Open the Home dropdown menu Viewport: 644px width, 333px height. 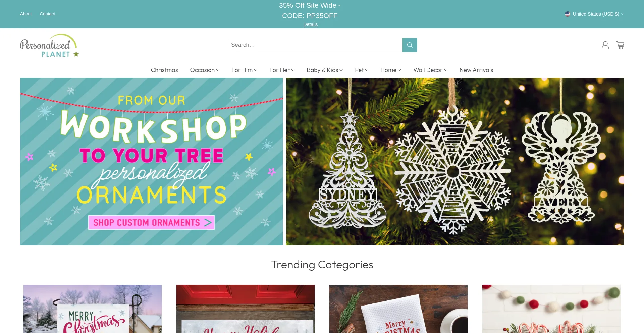[x=391, y=70]
